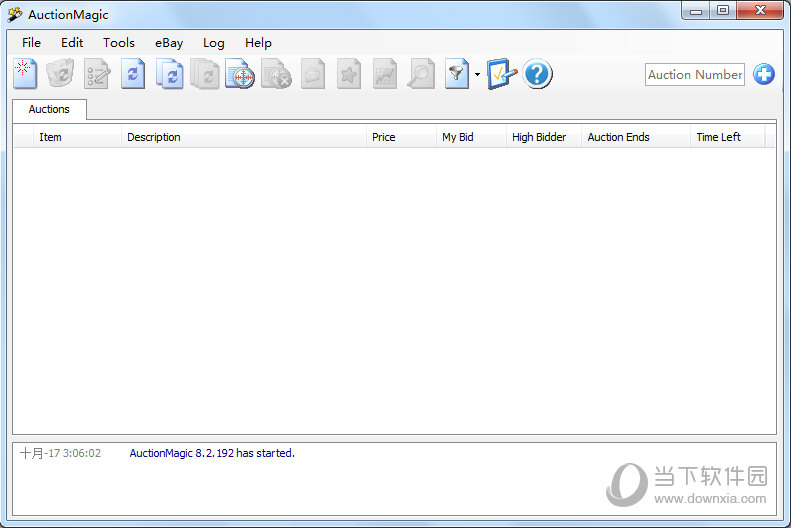
Task: Click the grayed multi-page refresh icon
Action: coord(205,74)
